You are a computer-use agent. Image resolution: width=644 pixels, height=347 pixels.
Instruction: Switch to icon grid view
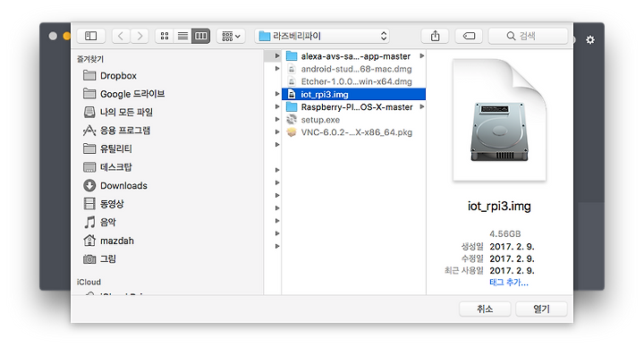click(165, 36)
